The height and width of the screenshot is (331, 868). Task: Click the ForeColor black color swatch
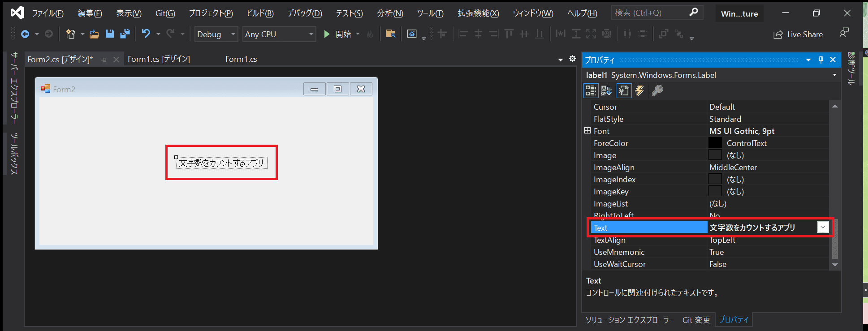(715, 143)
